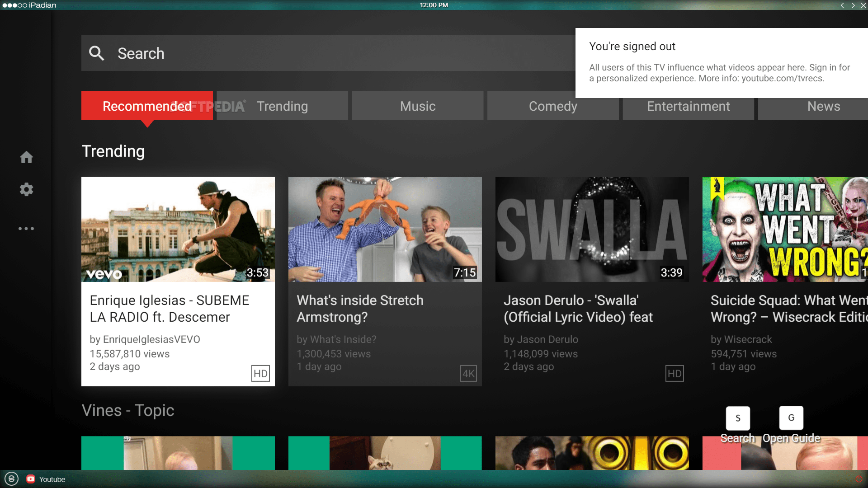Click the 3:39 duration label
868x488 pixels.
pos(671,273)
